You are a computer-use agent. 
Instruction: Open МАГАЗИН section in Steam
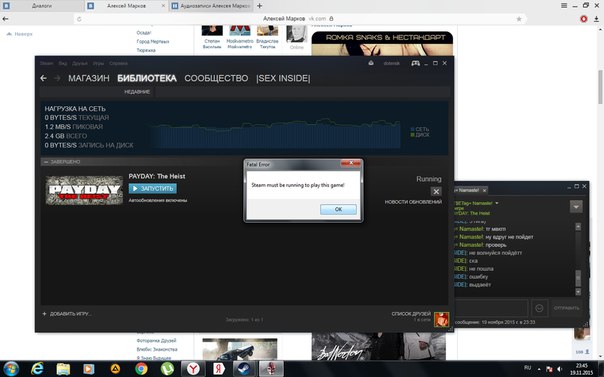click(89, 78)
